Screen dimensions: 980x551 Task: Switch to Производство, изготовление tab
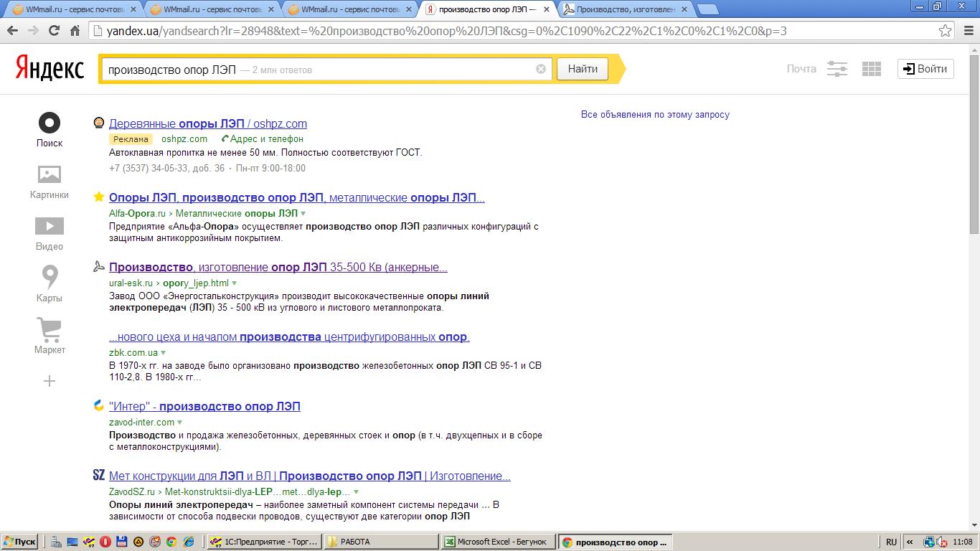tap(626, 9)
